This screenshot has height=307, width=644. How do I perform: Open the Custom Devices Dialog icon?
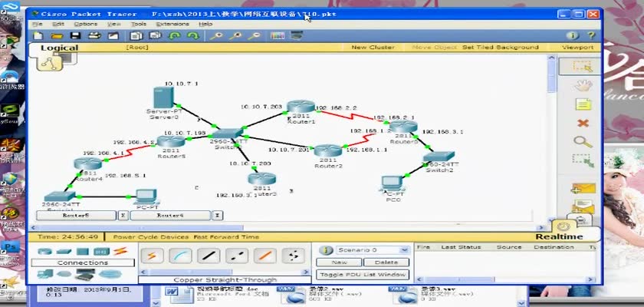point(297,36)
